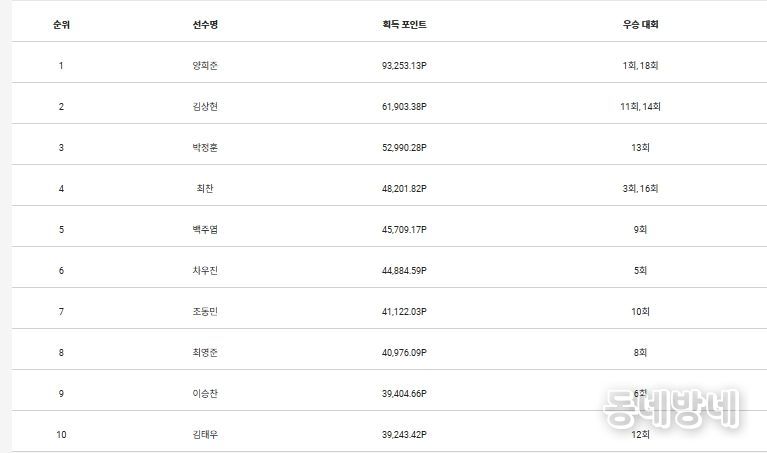
Task: Select player name 김상현
Action: click(205, 107)
